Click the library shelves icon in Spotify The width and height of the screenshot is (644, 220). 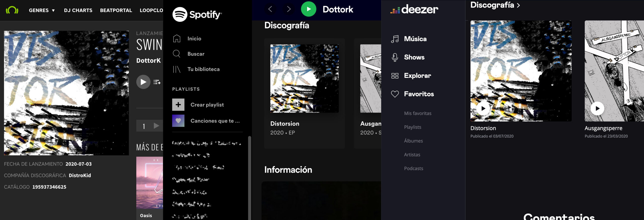pos(177,69)
